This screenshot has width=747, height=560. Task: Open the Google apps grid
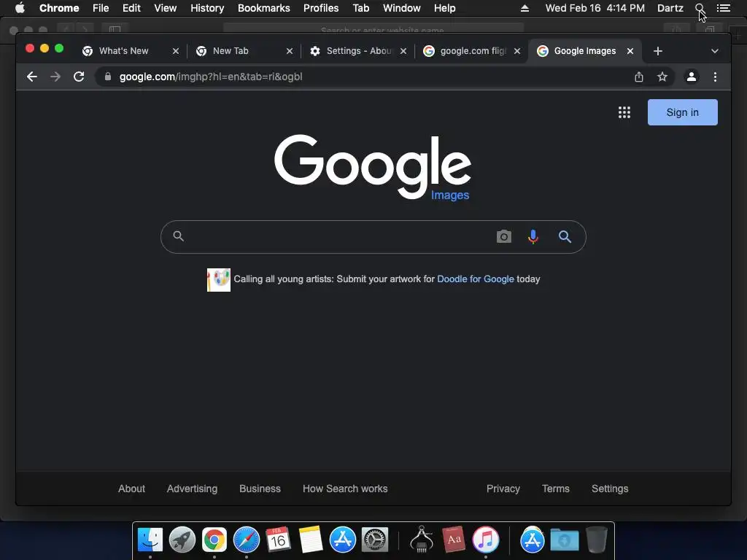pos(624,112)
